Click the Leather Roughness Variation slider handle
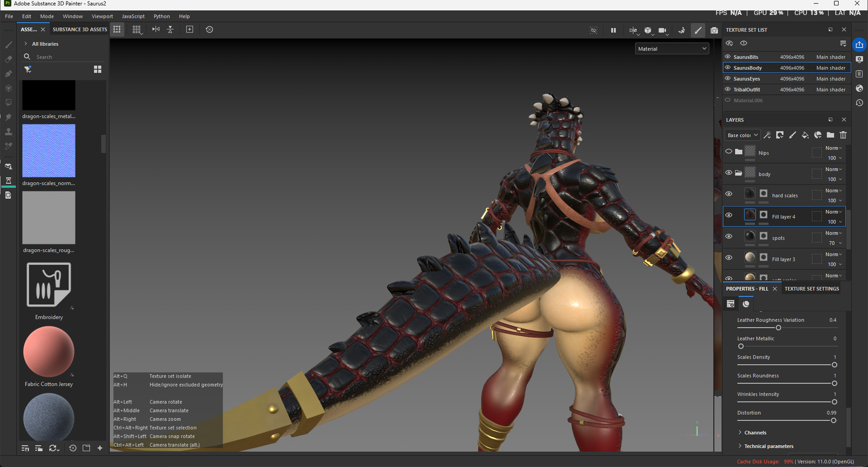Screen dimensions: 868x467 (778, 328)
